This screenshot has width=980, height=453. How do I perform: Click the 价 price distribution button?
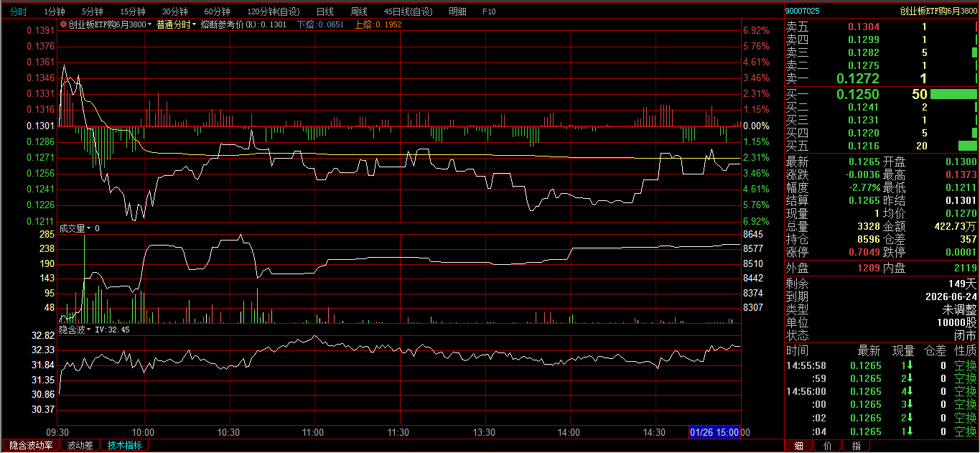827,446
